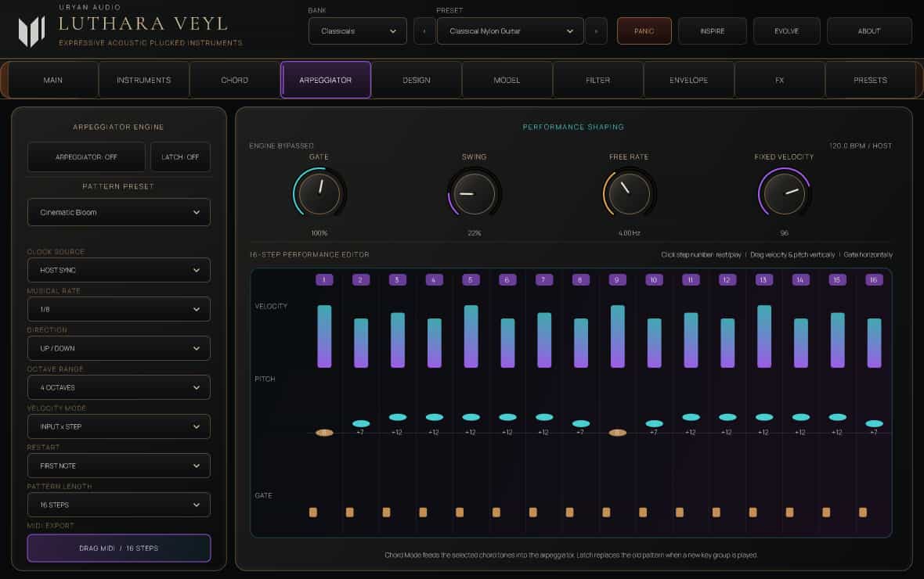Enable the Latch Off button
This screenshot has width=924, height=579.
(180, 156)
